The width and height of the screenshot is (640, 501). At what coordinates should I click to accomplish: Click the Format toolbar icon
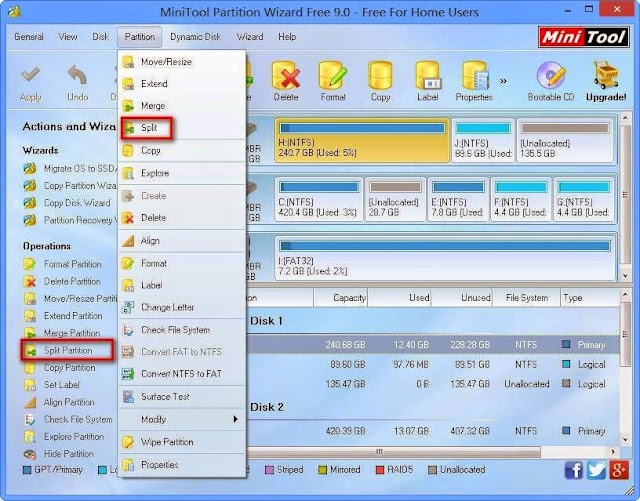point(333,76)
